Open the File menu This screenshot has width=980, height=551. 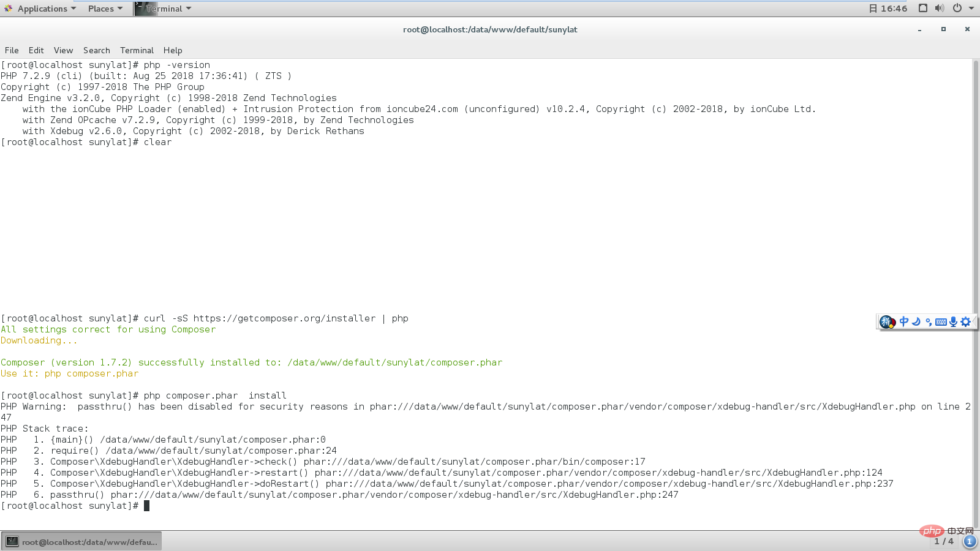12,50
